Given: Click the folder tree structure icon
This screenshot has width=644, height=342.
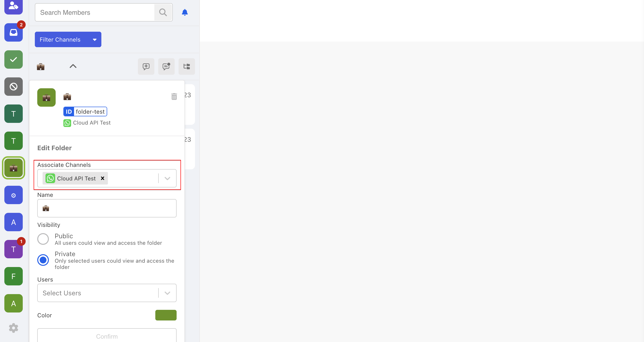Looking at the screenshot, I should coord(187,67).
